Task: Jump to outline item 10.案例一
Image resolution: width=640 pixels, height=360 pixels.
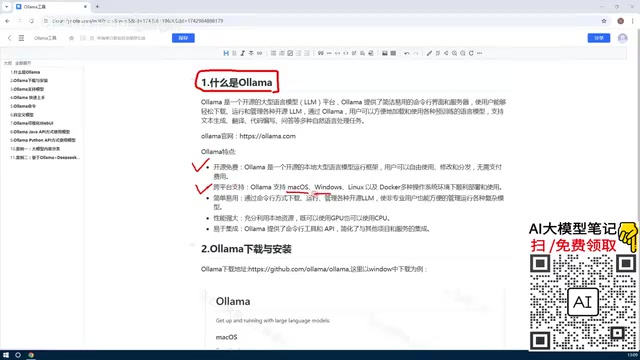Action: tap(35, 149)
